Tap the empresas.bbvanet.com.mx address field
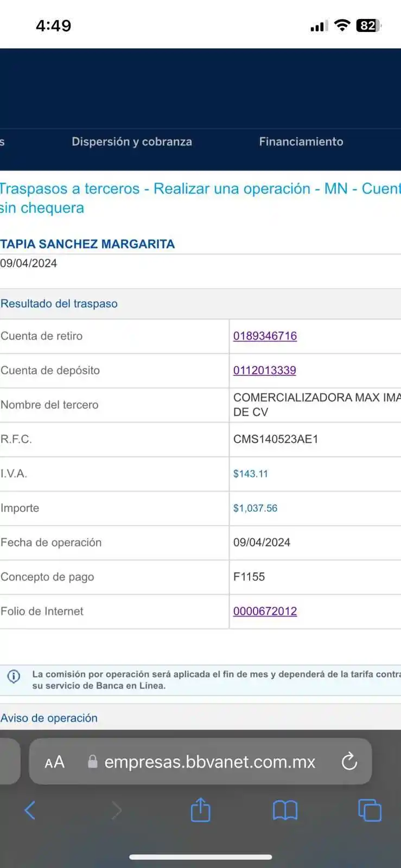 pos(209,762)
